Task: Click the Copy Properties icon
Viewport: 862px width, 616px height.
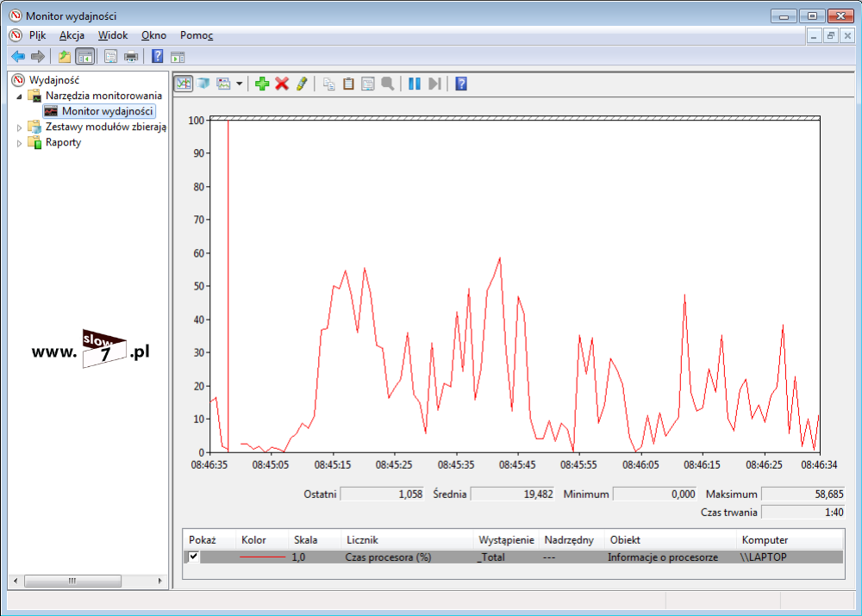Action: (328, 84)
